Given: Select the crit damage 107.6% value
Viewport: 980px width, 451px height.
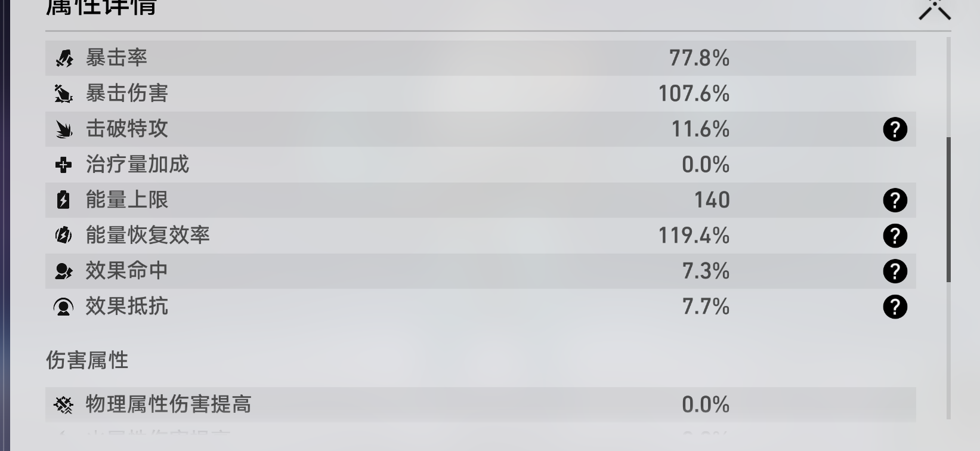Looking at the screenshot, I should (694, 94).
